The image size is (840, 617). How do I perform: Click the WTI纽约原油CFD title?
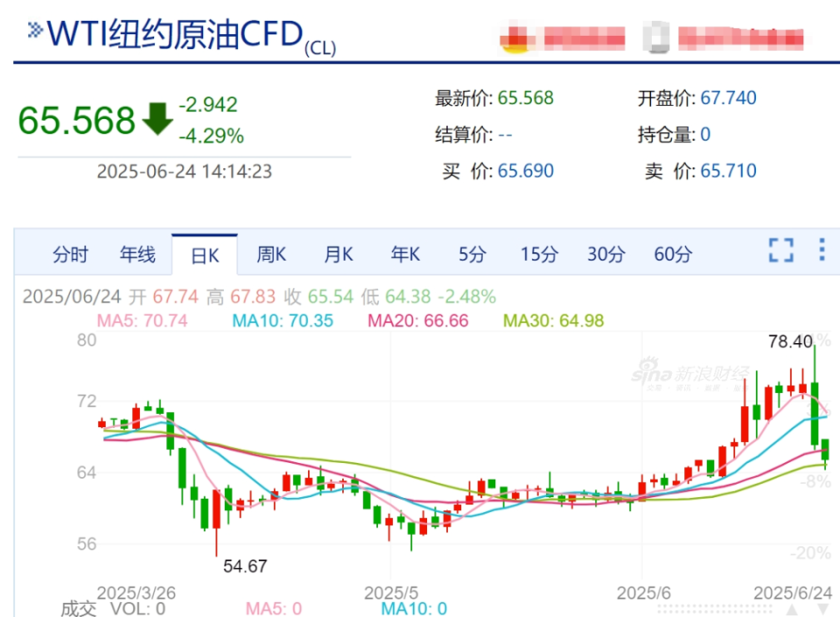(175, 34)
